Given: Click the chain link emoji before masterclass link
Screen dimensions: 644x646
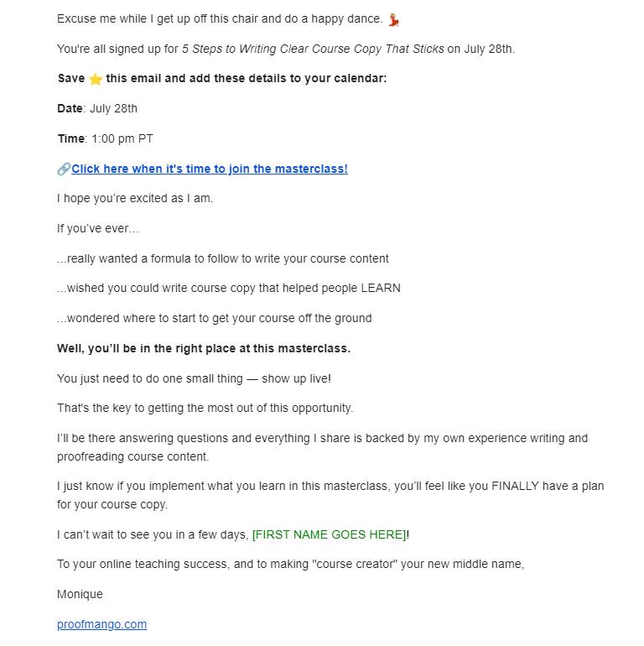Looking at the screenshot, I should pyautogui.click(x=64, y=169).
